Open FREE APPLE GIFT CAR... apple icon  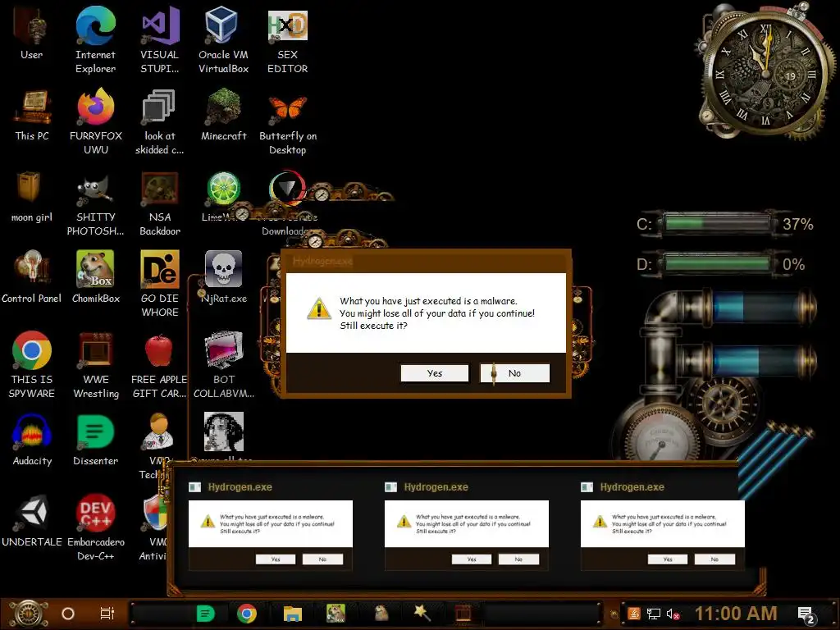[x=159, y=365]
